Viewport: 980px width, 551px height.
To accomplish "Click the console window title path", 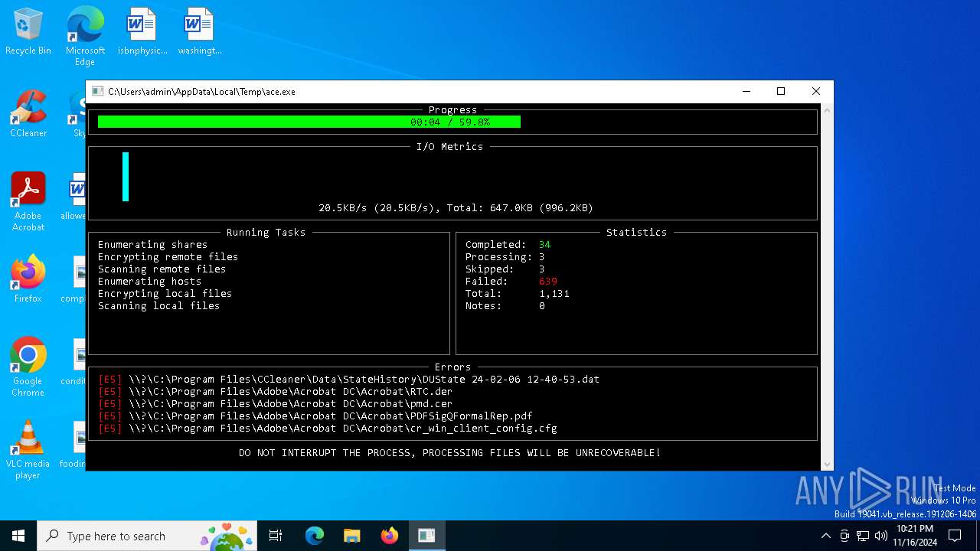I will click(201, 91).
